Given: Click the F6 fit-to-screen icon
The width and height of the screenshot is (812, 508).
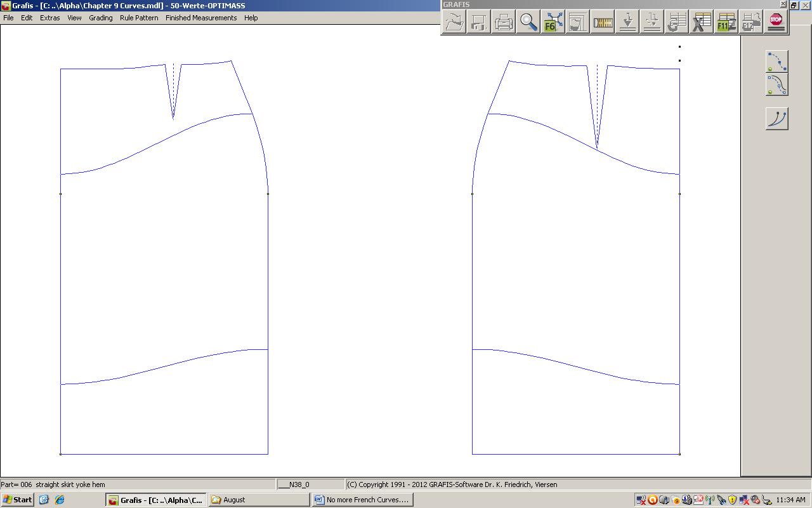Looking at the screenshot, I should [553, 22].
